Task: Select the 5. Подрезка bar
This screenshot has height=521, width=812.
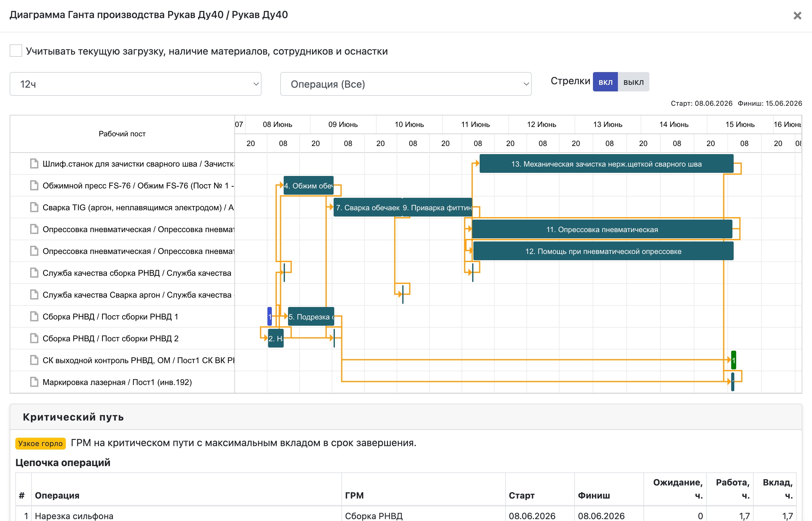Action: tap(311, 317)
